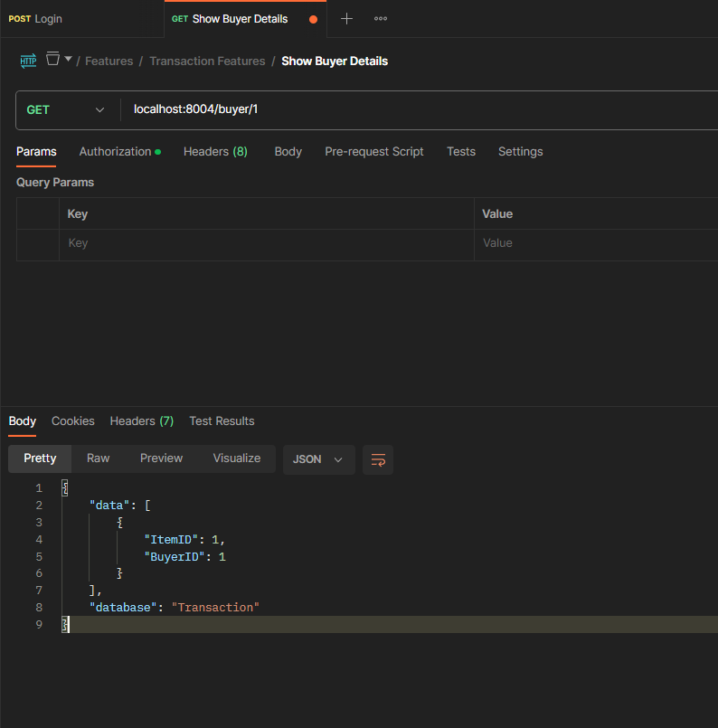
Task: Switch to the Raw response view
Action: pyautogui.click(x=98, y=459)
